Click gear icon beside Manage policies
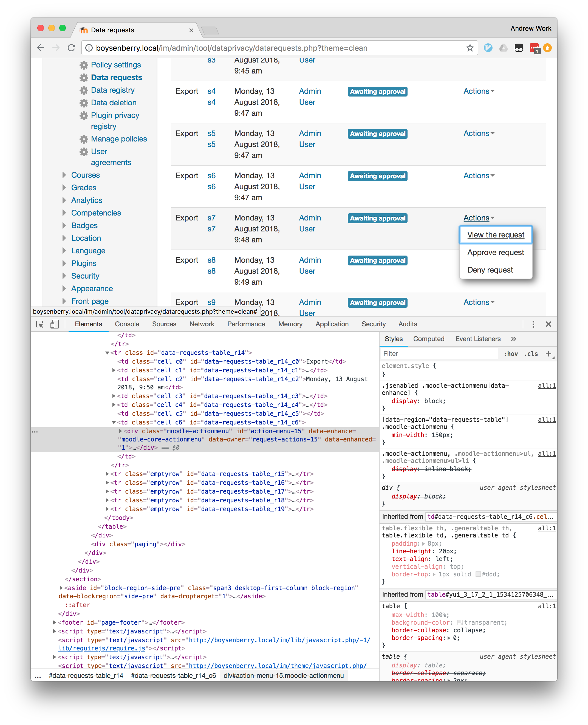588x725 pixels. pyautogui.click(x=84, y=139)
